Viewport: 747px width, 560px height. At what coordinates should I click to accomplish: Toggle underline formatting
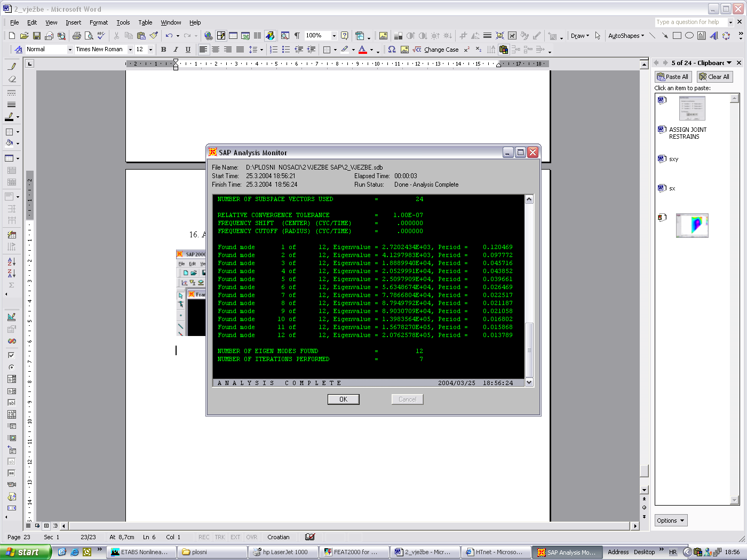(x=188, y=50)
